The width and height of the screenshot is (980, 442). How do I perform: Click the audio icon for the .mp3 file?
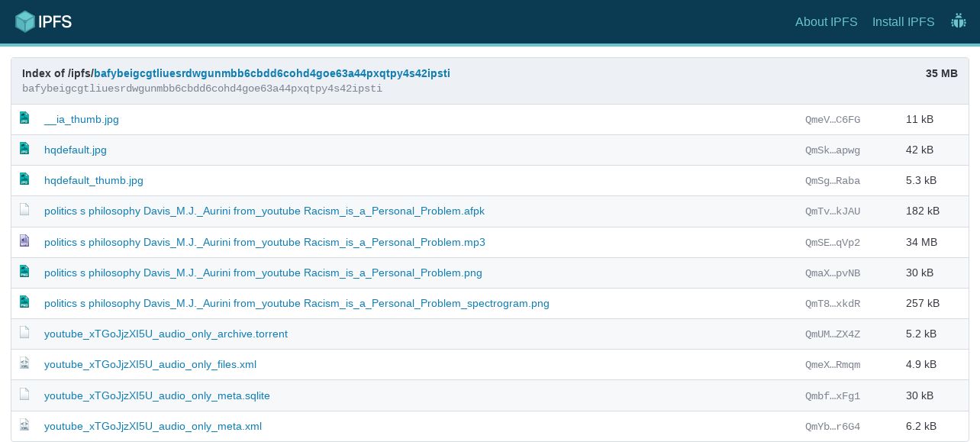pos(24,241)
